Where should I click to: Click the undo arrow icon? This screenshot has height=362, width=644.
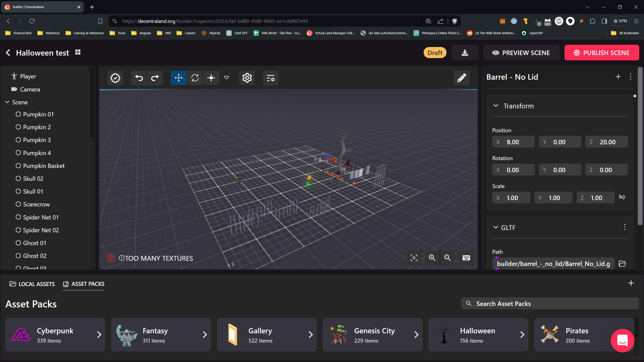[139, 78]
